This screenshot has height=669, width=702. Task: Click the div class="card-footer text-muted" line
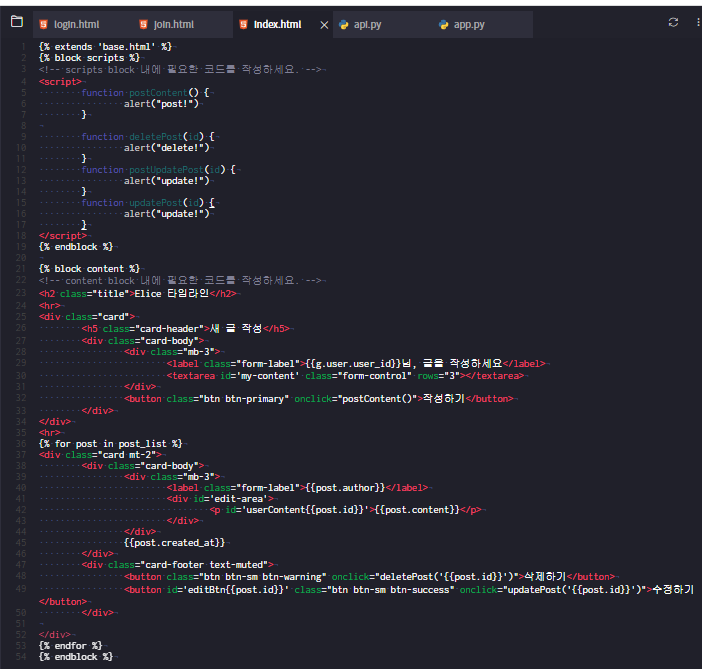tap(177, 565)
